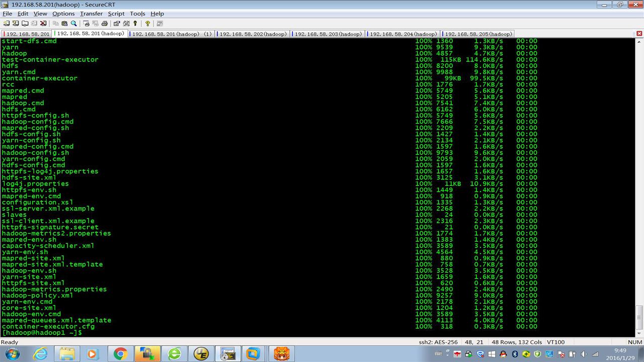Open Windows Explorer folder taskbar icon

point(67,354)
